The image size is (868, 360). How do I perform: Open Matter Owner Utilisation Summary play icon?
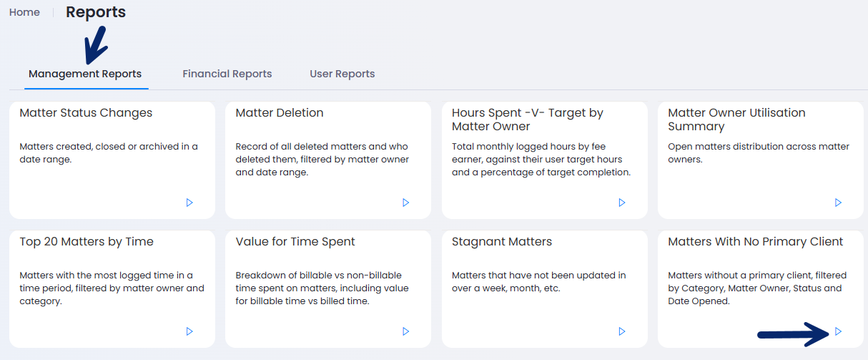pos(838,203)
